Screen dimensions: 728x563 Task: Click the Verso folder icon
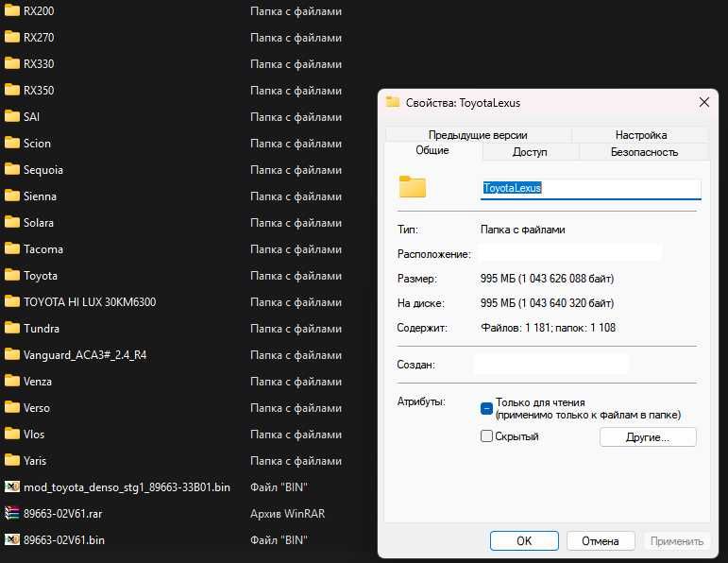(x=12, y=407)
